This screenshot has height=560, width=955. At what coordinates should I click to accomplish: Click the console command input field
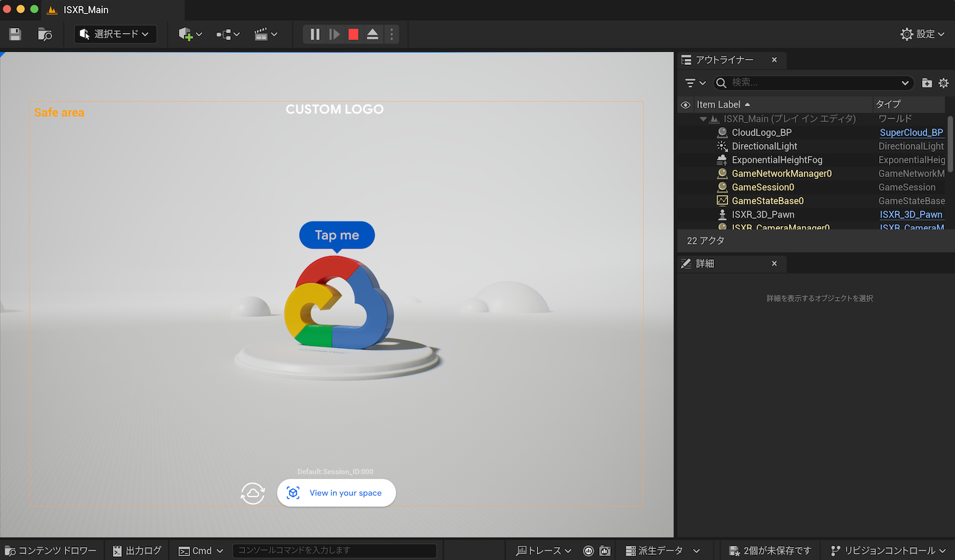[x=334, y=550]
